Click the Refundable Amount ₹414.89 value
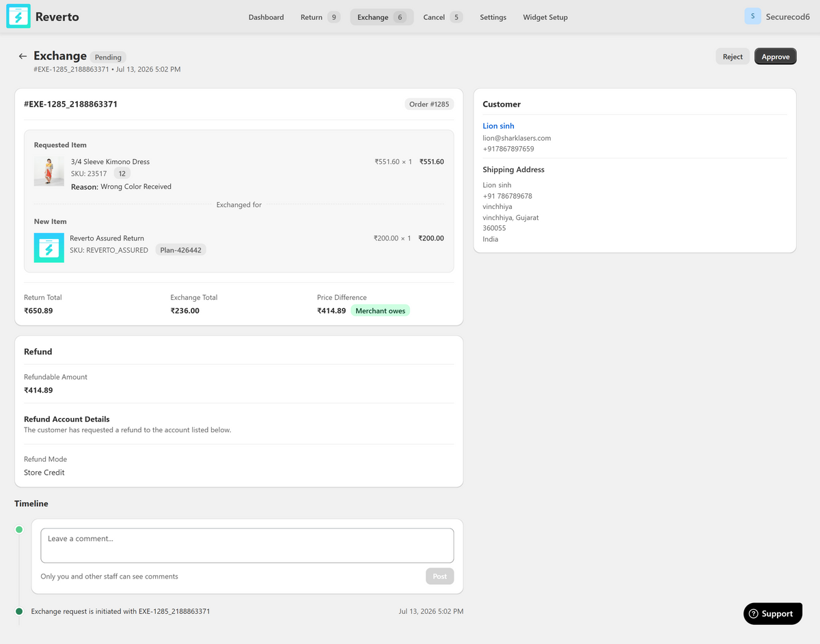The image size is (820, 644). pos(38,391)
